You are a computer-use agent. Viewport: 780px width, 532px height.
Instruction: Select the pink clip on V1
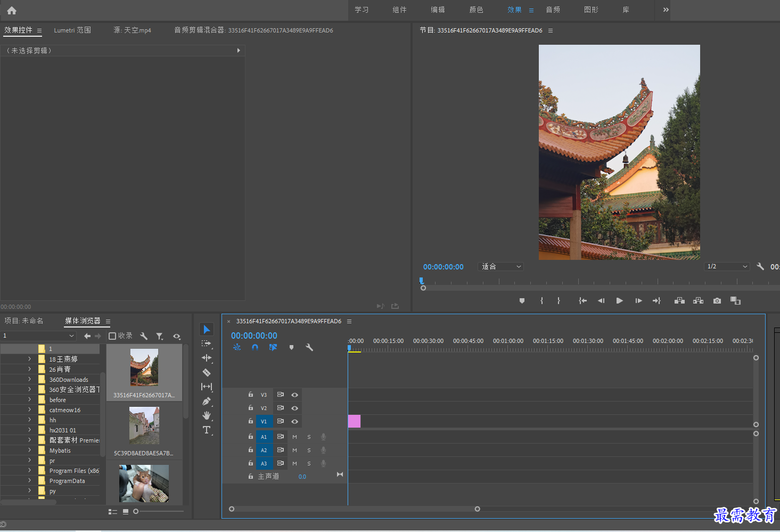(354, 421)
